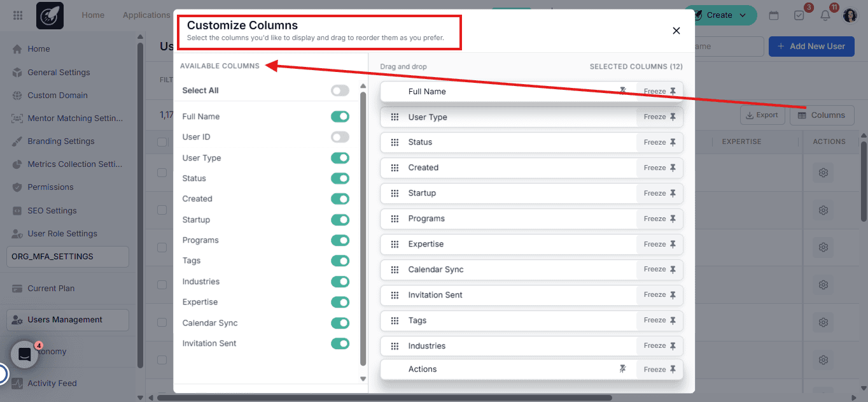Toggle the Select All switch
The width and height of the screenshot is (868, 402).
(x=340, y=90)
